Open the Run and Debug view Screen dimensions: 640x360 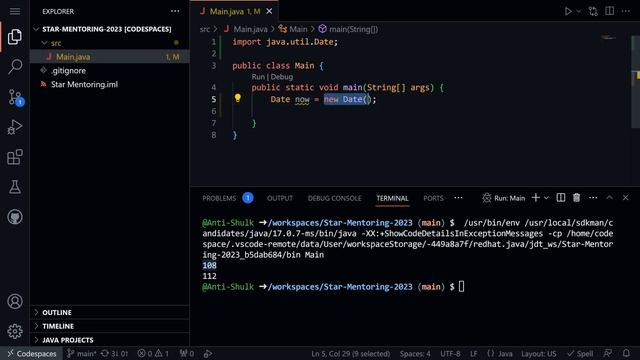click(x=15, y=127)
